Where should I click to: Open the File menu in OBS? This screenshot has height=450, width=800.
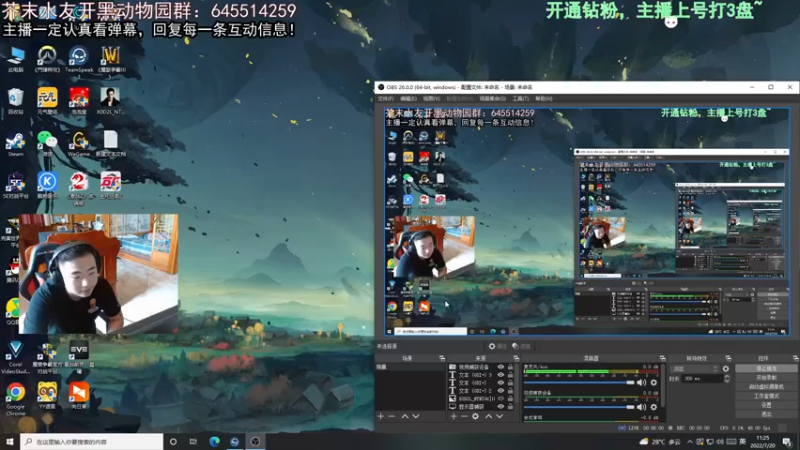[x=386, y=98]
